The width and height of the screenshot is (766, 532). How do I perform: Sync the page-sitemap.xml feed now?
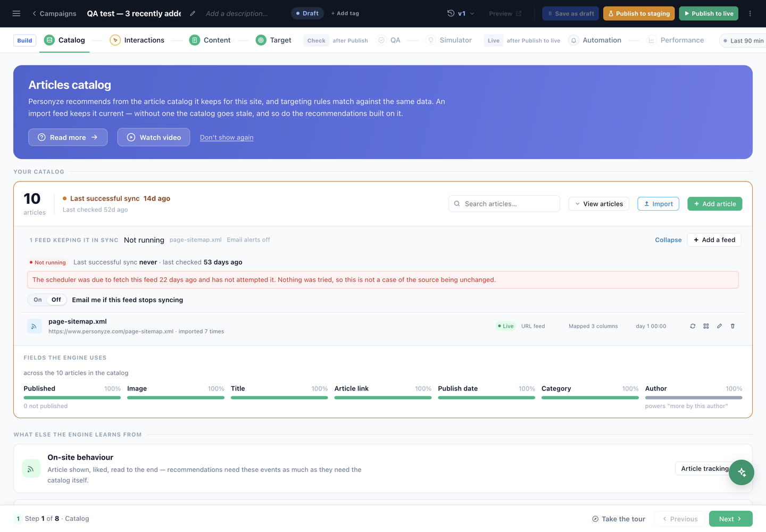[x=693, y=326]
